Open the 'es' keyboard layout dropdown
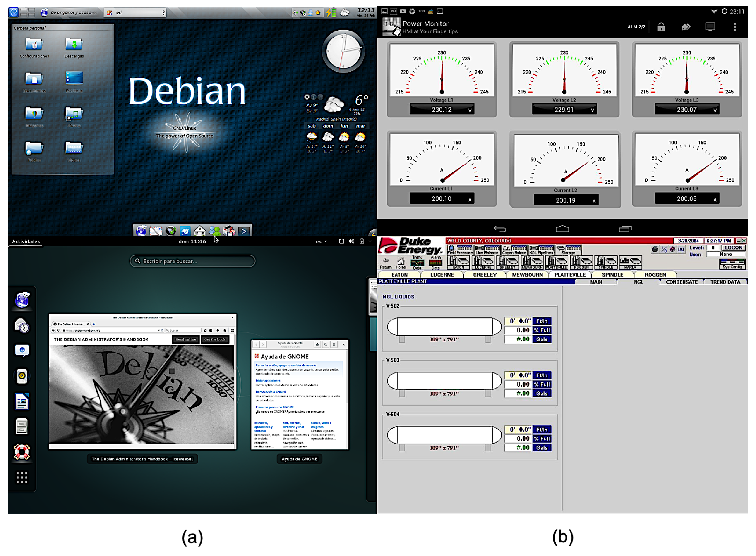 321,241
